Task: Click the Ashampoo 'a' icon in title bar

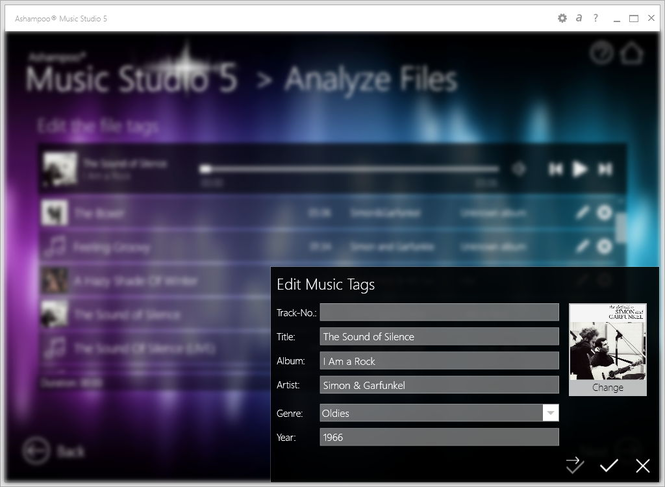Action: tap(579, 18)
